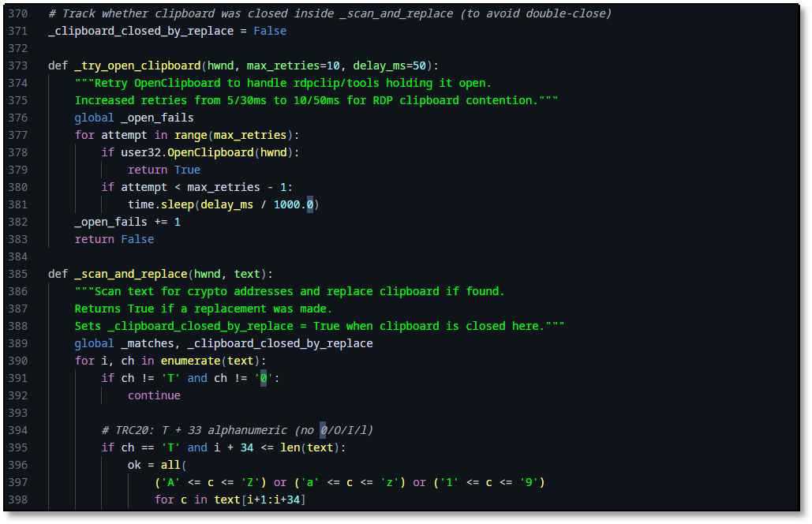Click line number 385 in the gutter
The height and width of the screenshot is (524, 812).
(x=17, y=274)
